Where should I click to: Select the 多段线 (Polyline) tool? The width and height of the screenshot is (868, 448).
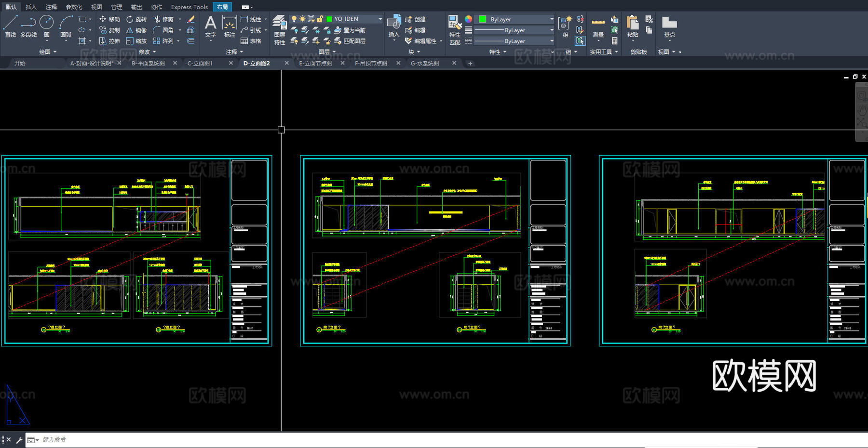[28, 26]
